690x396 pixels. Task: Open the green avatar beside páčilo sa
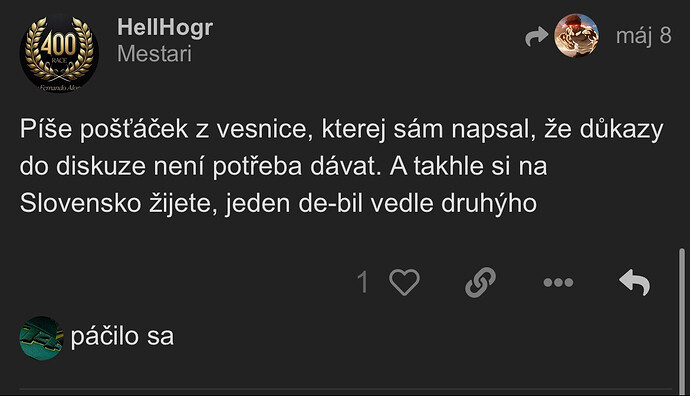pos(41,338)
